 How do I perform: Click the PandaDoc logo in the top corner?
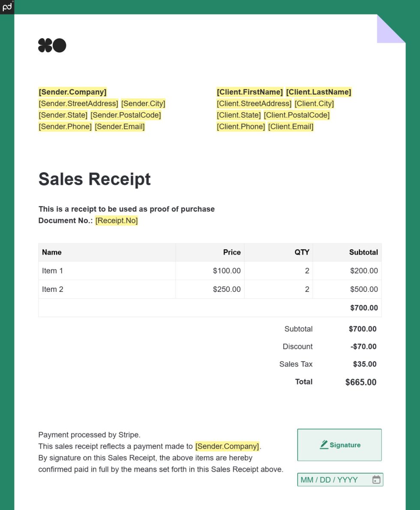(6, 6)
